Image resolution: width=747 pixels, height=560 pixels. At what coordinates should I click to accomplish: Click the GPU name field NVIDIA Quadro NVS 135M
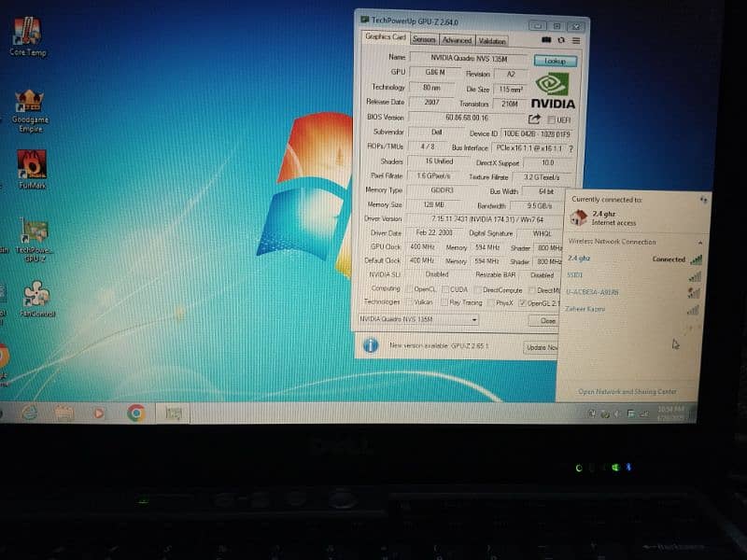(x=469, y=58)
